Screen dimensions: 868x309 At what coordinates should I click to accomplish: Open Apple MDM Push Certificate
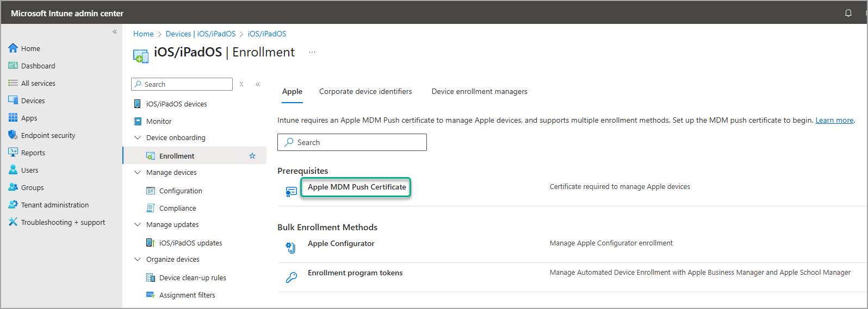click(357, 187)
